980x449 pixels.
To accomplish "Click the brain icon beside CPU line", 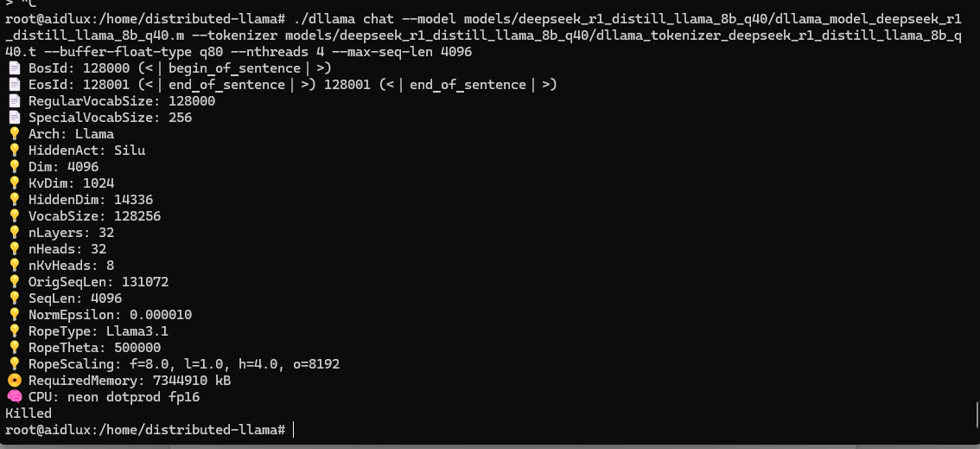I will pyautogui.click(x=14, y=397).
